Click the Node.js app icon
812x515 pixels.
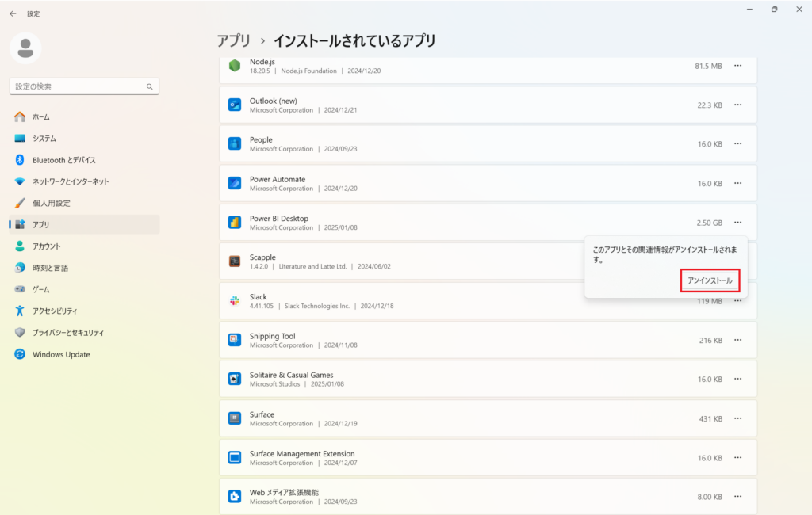[x=235, y=66]
